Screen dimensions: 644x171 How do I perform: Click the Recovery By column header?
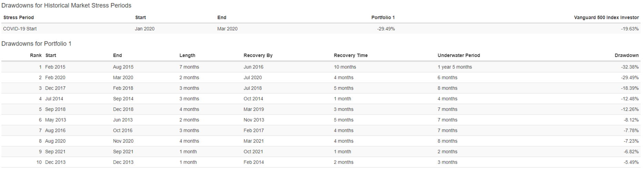click(258, 55)
